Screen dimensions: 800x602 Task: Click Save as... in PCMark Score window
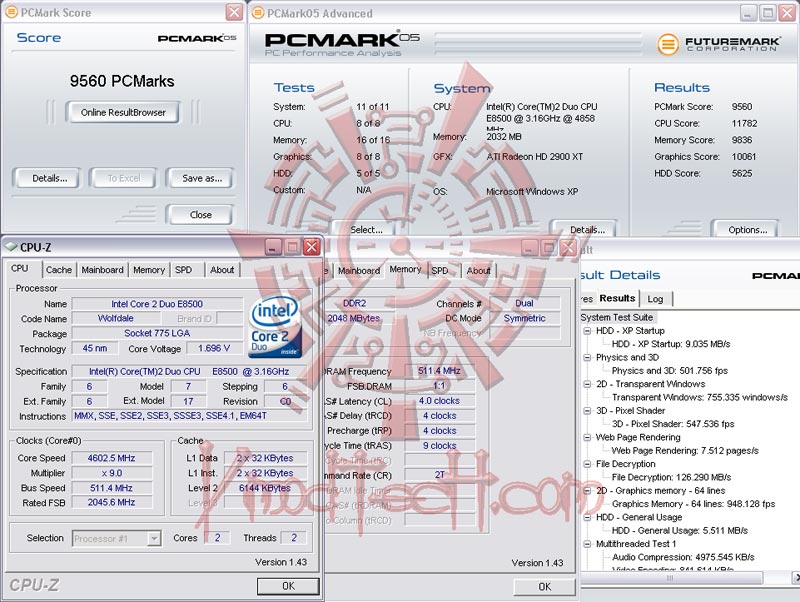[x=202, y=178]
